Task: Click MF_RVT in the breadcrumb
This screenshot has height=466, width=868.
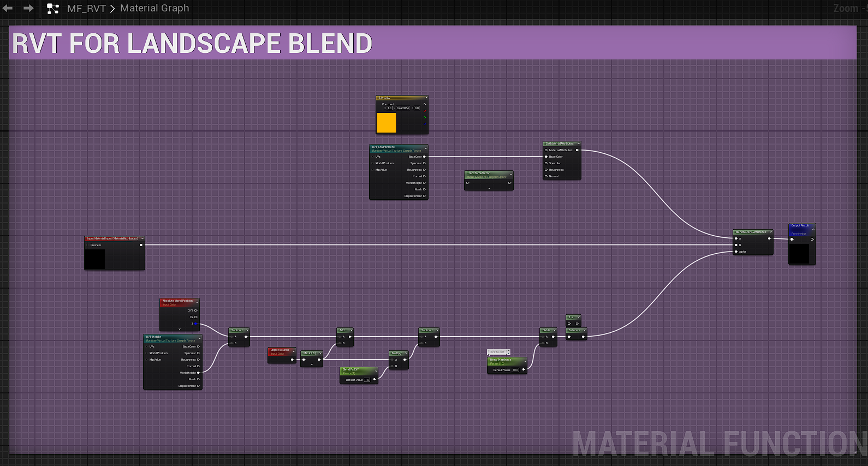Action: point(86,8)
